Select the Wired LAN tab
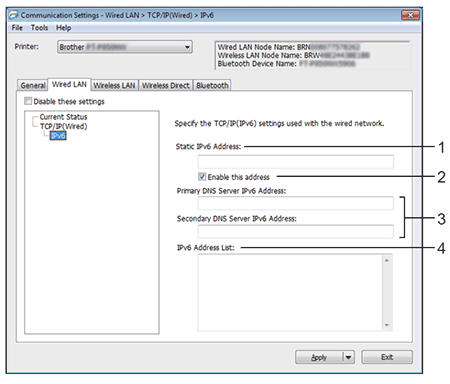The width and height of the screenshot is (450, 384). 69,84
